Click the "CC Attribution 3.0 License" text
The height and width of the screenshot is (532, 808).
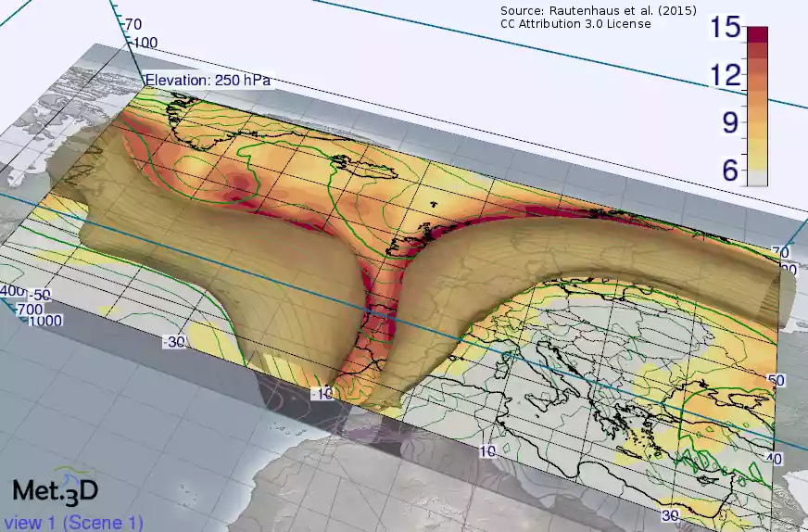point(575,24)
